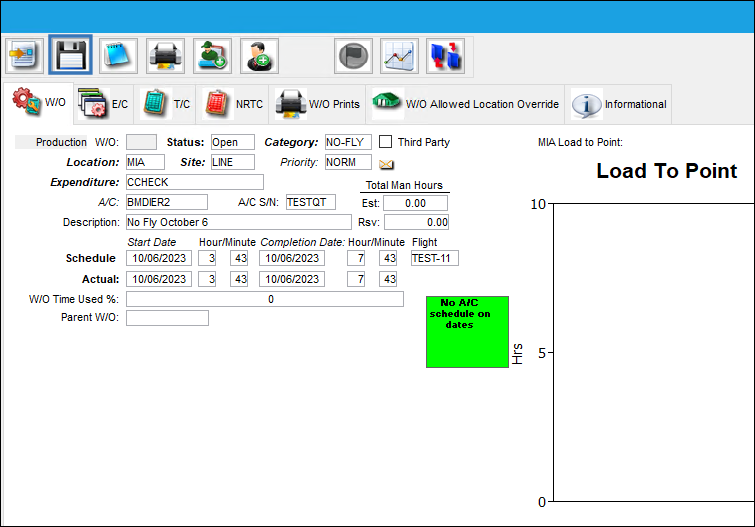
Task: Enable the Third Party checkbox
Action: 385,142
